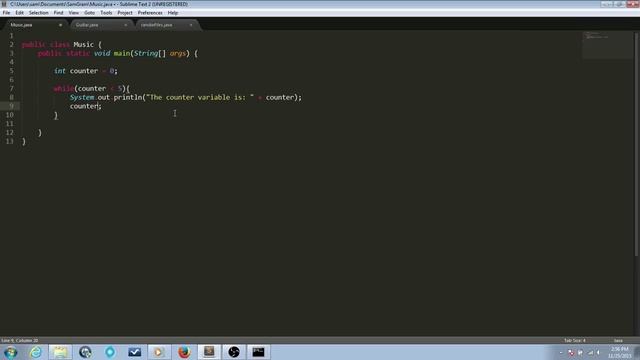Click line number 7 in the gutter
640x360 pixels.
[11, 89]
